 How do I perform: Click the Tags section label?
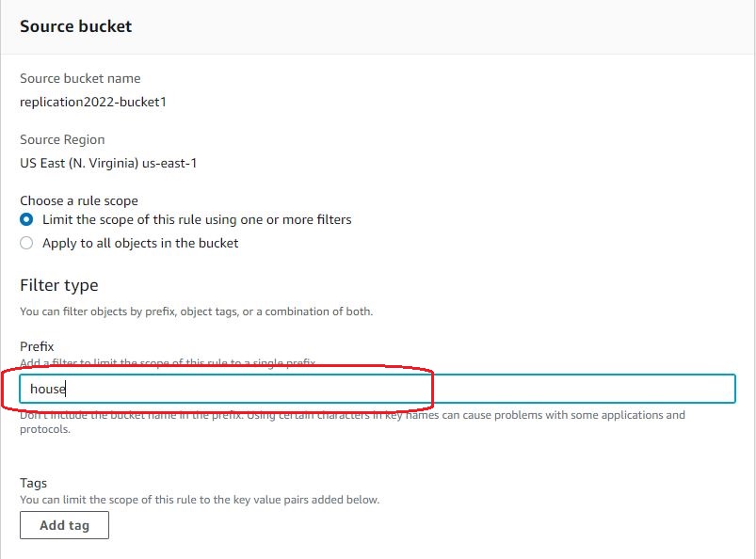point(33,483)
